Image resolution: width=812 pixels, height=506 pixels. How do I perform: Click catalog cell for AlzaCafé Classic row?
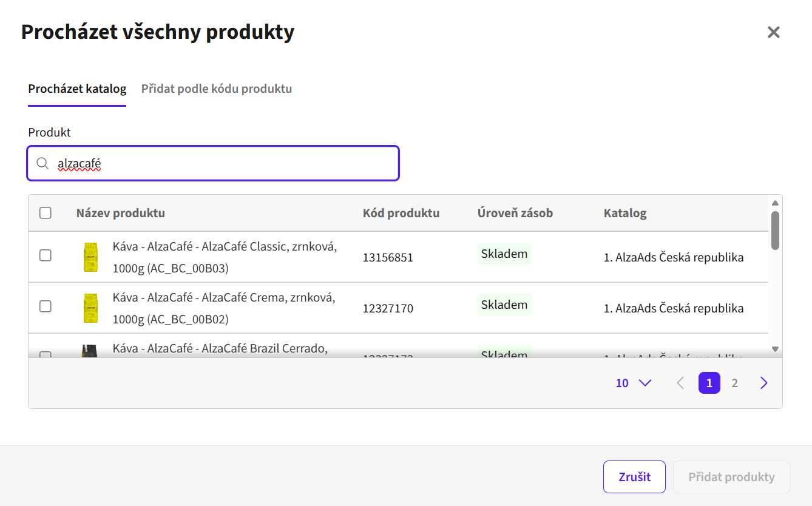click(674, 257)
